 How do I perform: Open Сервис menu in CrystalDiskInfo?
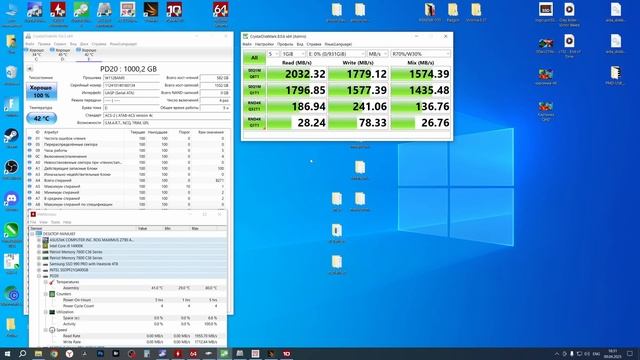[x=60, y=44]
